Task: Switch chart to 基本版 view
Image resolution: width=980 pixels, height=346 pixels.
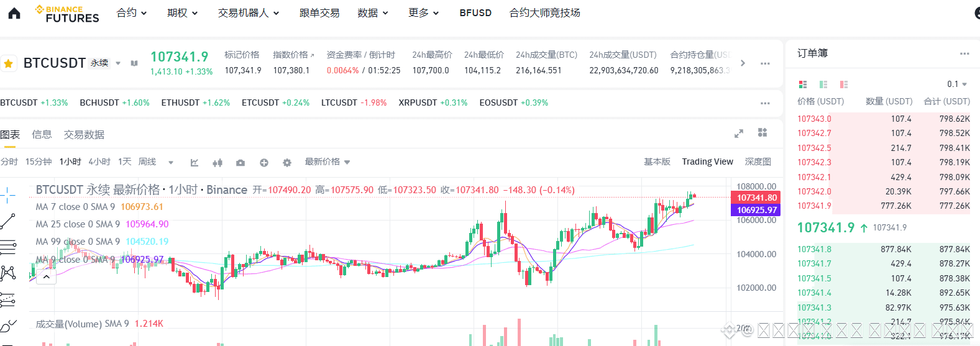Action: click(x=657, y=162)
